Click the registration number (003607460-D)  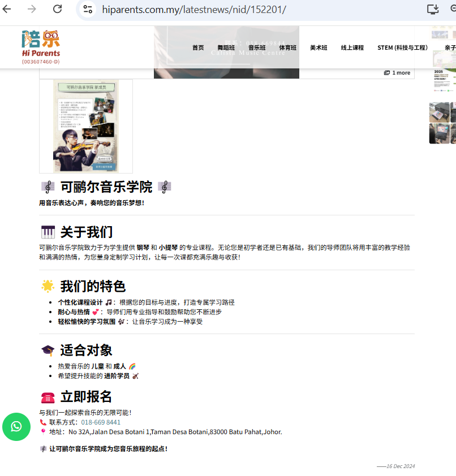pyautogui.click(x=41, y=62)
